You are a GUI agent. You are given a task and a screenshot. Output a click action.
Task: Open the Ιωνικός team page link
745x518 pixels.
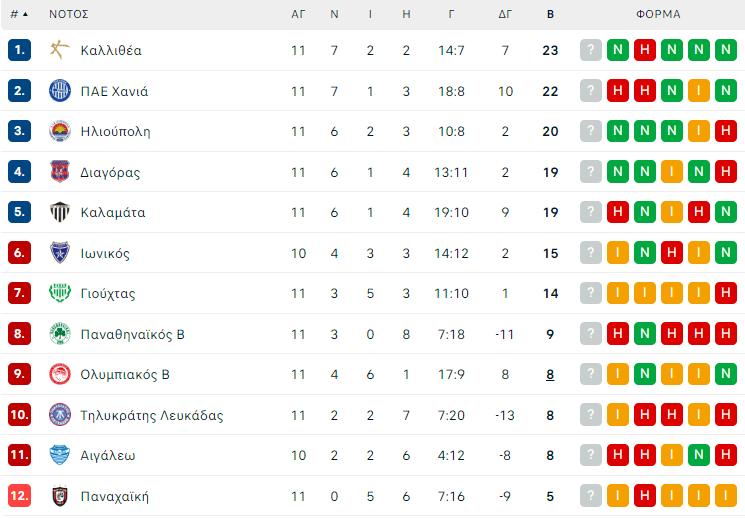pos(105,253)
